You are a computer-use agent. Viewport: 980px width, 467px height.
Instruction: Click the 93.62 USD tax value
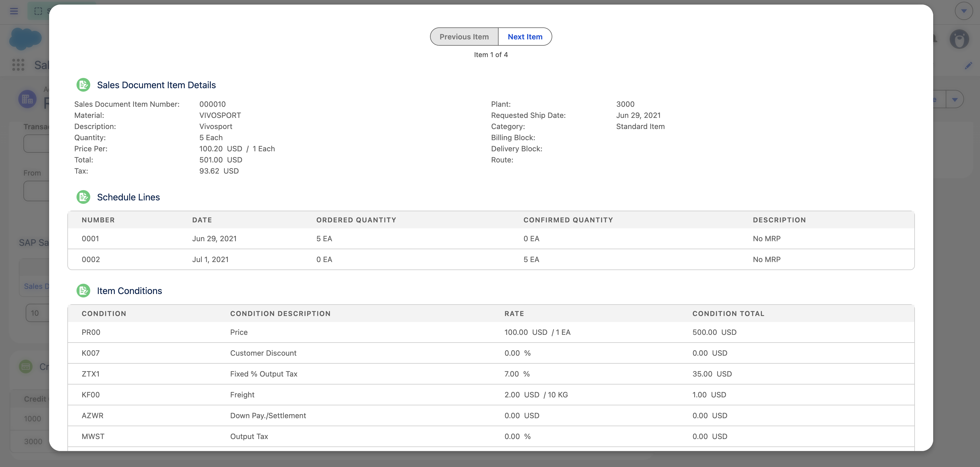click(219, 171)
